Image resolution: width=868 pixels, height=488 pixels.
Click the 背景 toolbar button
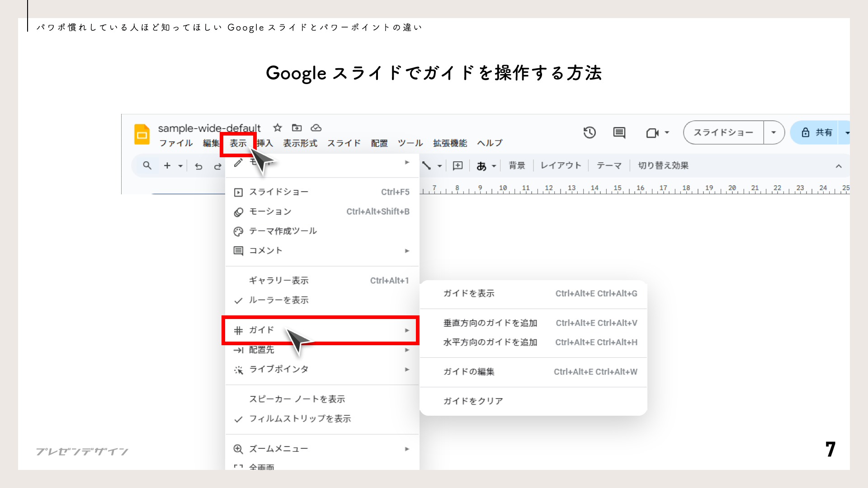click(x=517, y=165)
